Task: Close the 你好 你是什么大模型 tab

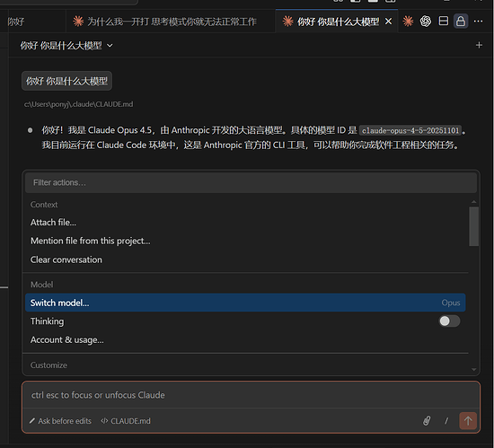Action: pyautogui.click(x=388, y=22)
